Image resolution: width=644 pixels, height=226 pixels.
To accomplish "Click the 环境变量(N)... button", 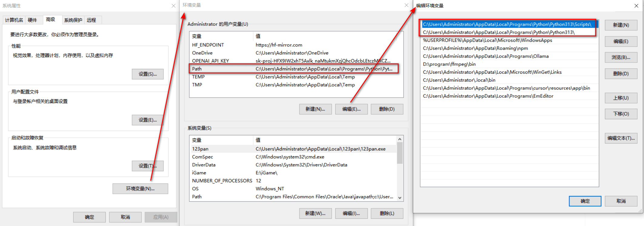I will pos(140,189).
